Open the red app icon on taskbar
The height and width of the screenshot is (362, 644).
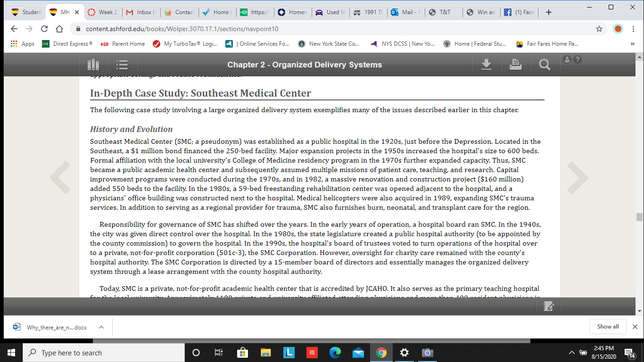312,353
